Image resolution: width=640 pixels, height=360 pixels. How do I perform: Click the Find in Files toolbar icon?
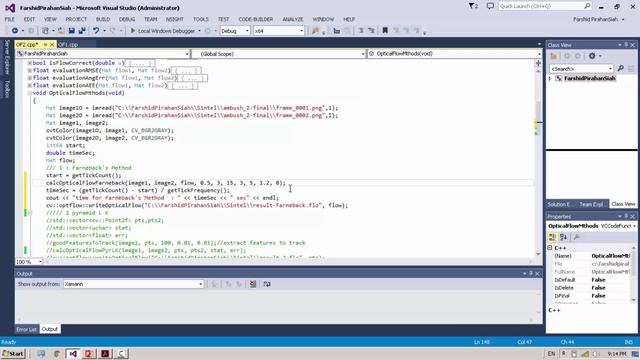pos(315,31)
